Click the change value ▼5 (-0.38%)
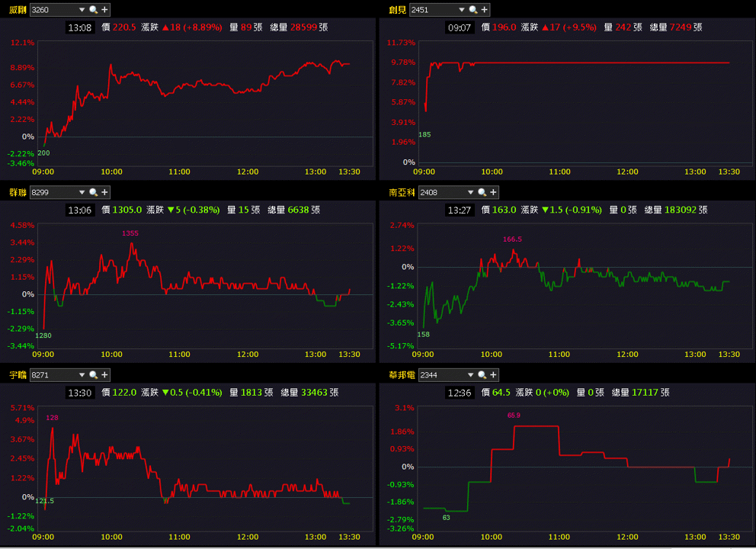 [194, 210]
